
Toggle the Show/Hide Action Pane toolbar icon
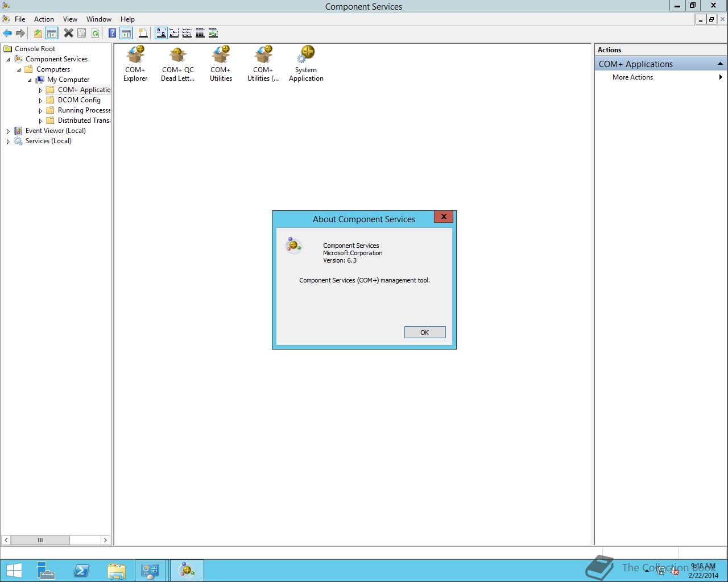[x=126, y=33]
